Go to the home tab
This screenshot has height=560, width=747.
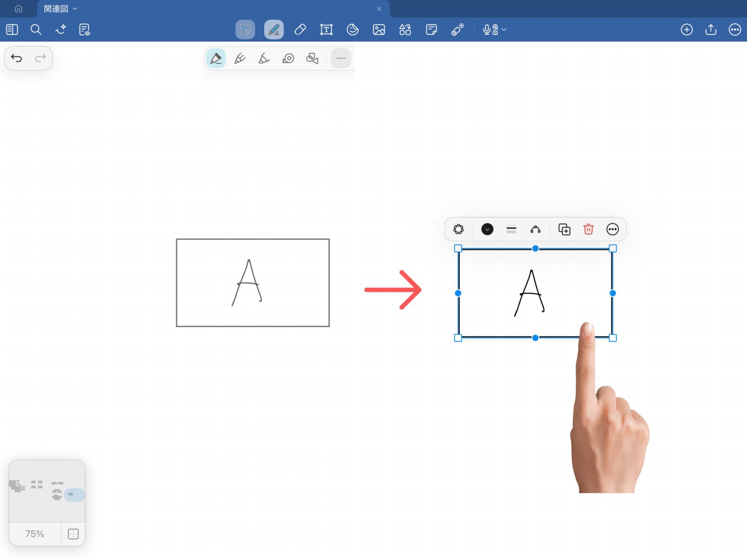click(18, 9)
